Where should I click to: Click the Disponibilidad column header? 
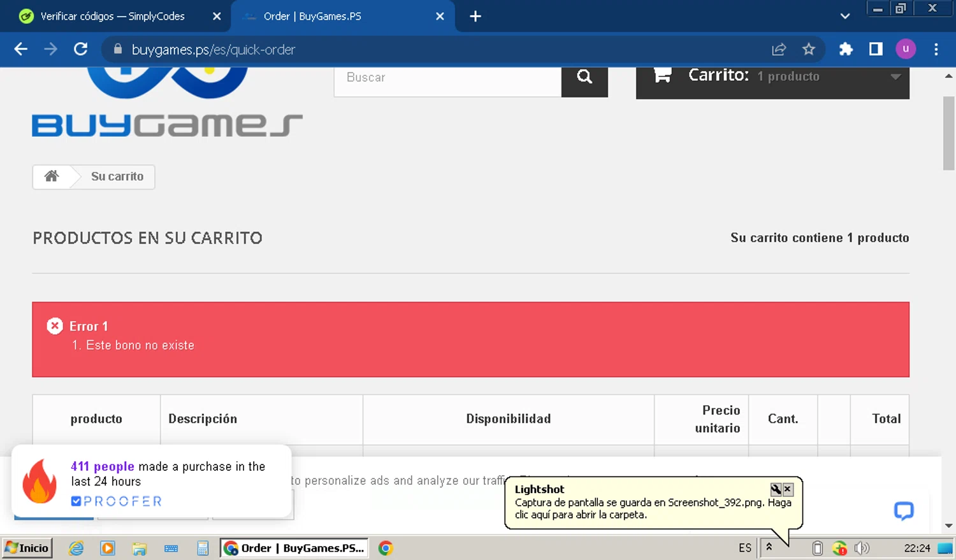tap(509, 419)
